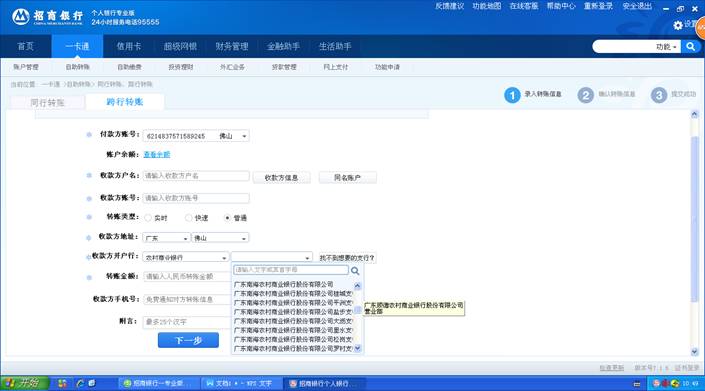Open the 佛山 city dropdown
This screenshot has height=391, width=705.
[220, 238]
